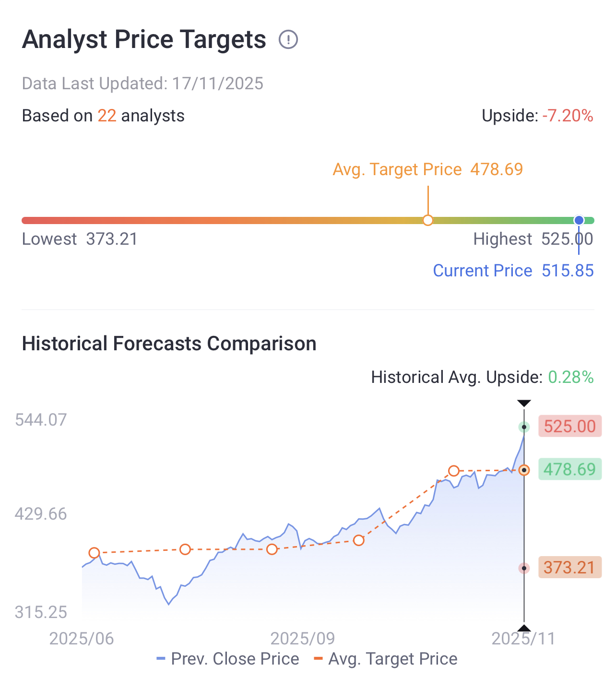
Task: Click the 22 analysts count
Action: pyautogui.click(x=107, y=116)
